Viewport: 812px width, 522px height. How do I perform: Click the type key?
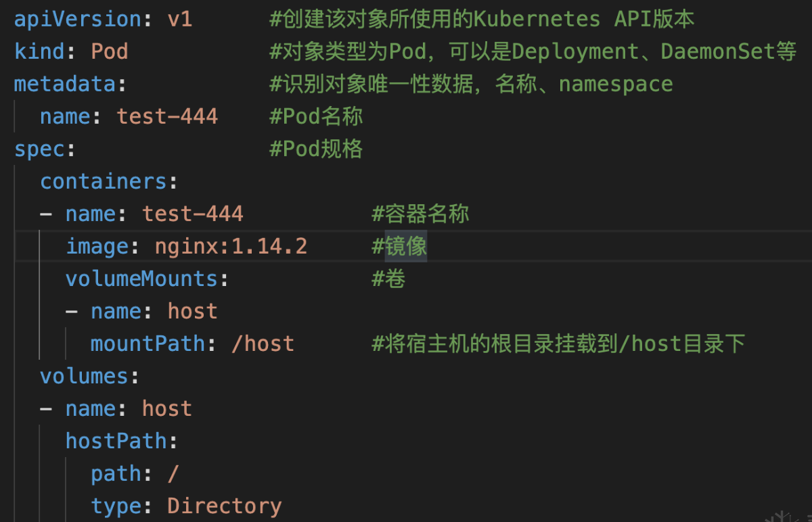click(116, 506)
